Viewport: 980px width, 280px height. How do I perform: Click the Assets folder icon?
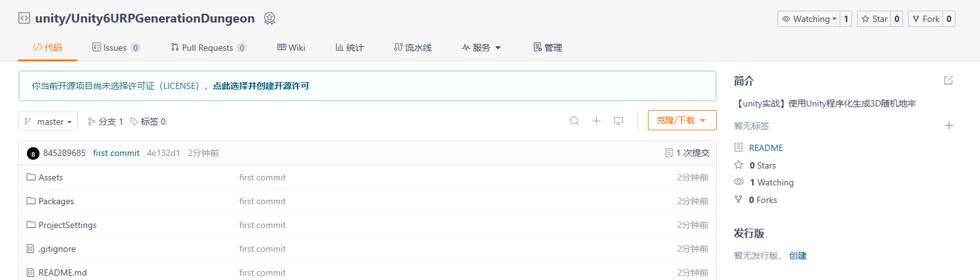pos(31,177)
